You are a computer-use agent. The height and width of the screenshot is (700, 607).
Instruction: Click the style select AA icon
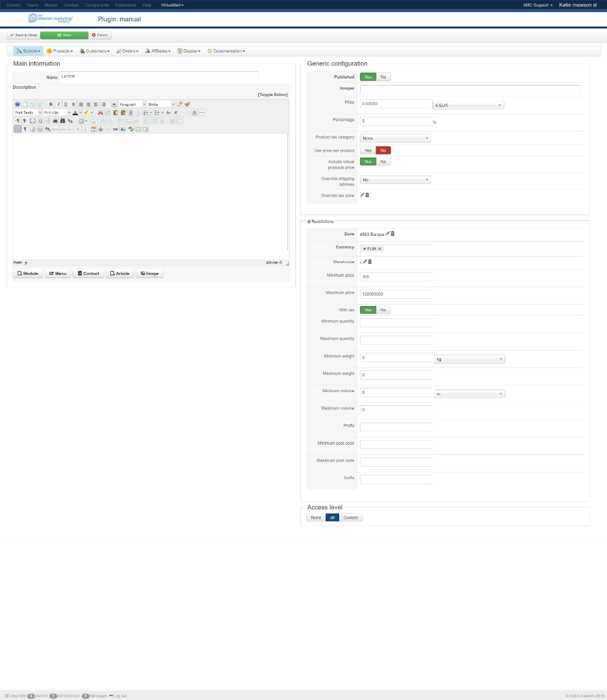pyautogui.click(x=47, y=129)
